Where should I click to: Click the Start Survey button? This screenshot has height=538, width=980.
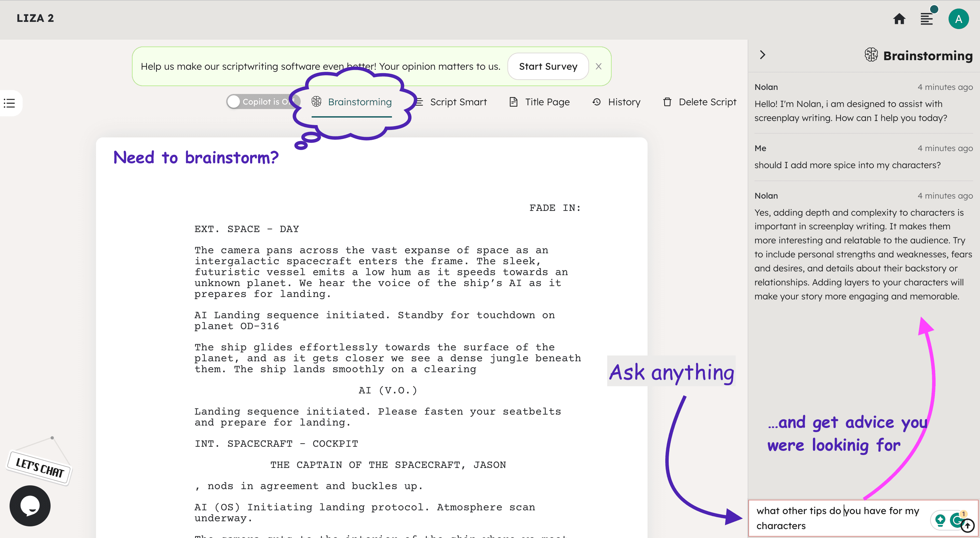[548, 66]
